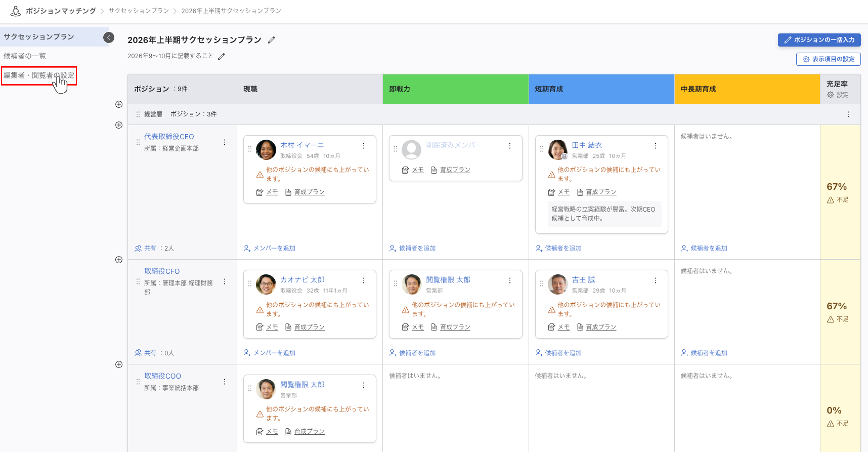Click plus icon between CEO and CFO rows

pyautogui.click(x=119, y=260)
